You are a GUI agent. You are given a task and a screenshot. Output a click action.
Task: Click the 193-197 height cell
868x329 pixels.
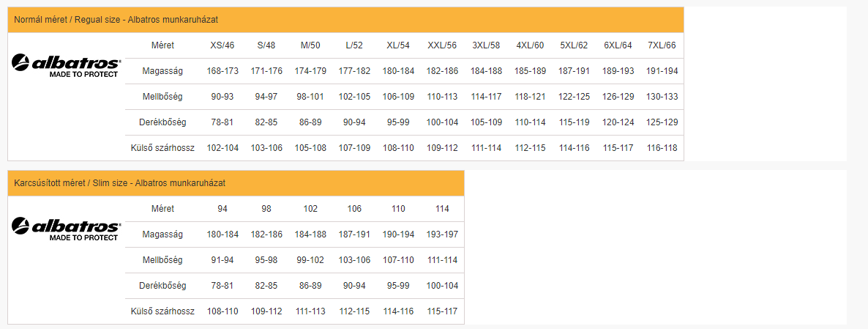pyautogui.click(x=442, y=234)
